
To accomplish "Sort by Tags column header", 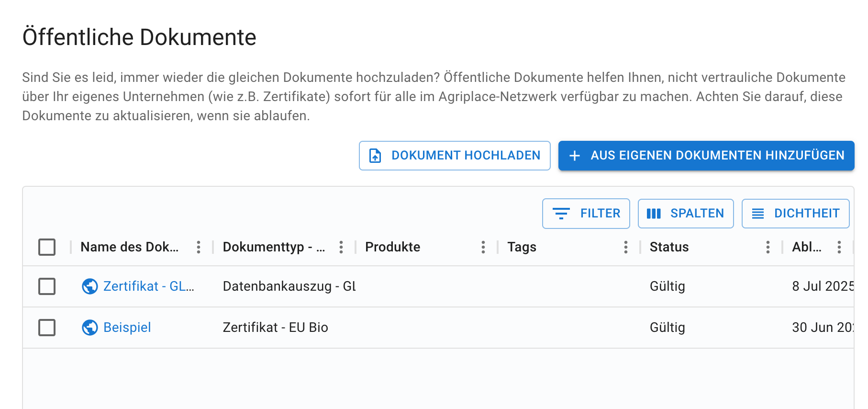I will (522, 247).
